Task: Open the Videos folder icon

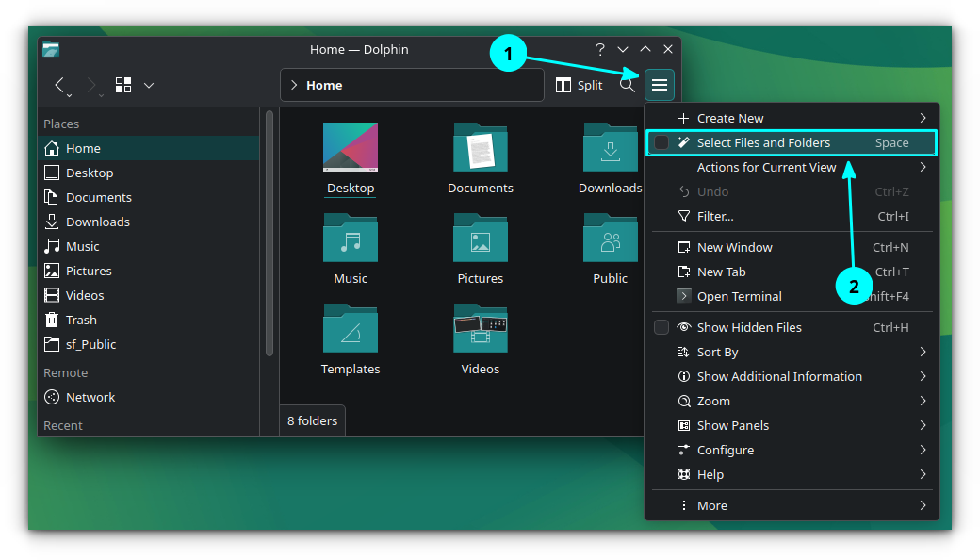Action: tap(481, 329)
